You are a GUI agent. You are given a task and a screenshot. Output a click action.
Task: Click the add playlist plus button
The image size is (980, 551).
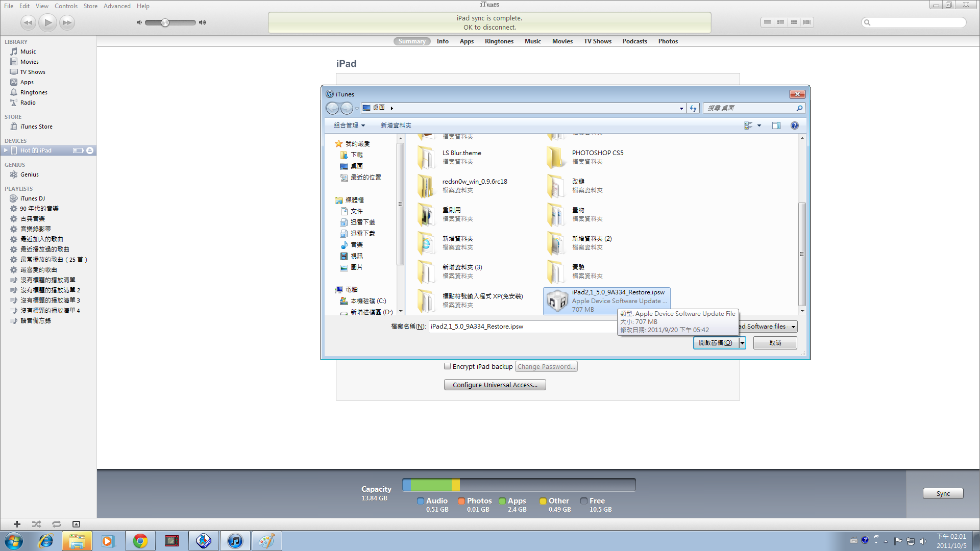pos(17,524)
